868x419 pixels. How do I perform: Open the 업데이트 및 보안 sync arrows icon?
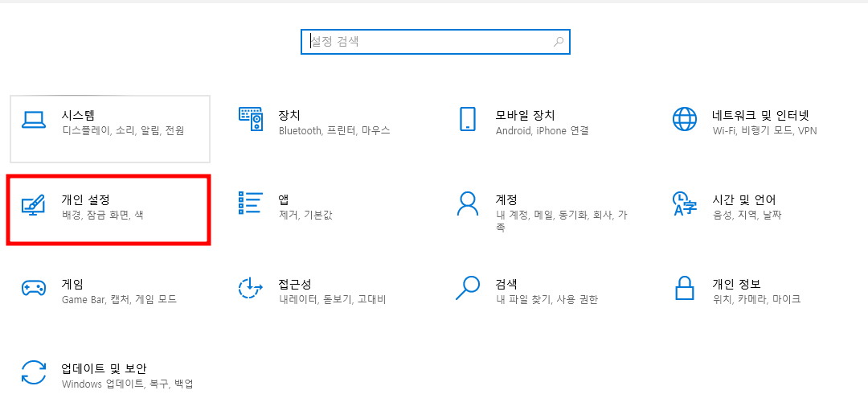pyautogui.click(x=34, y=372)
